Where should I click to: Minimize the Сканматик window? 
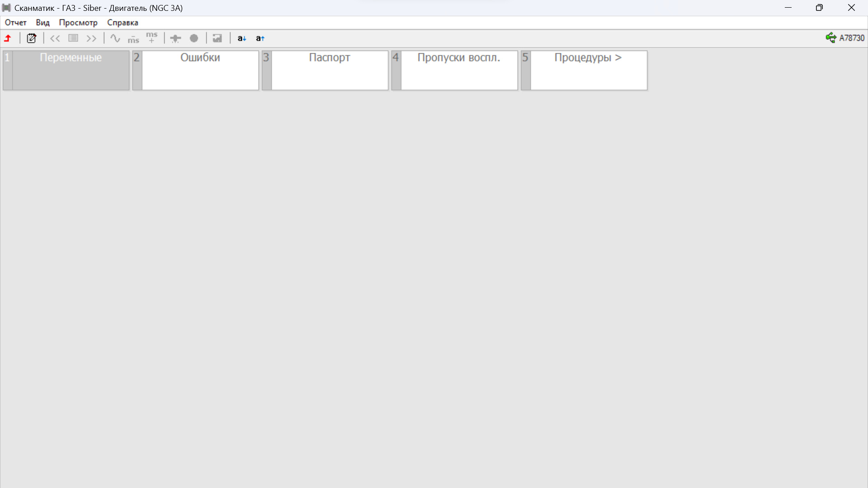[788, 8]
